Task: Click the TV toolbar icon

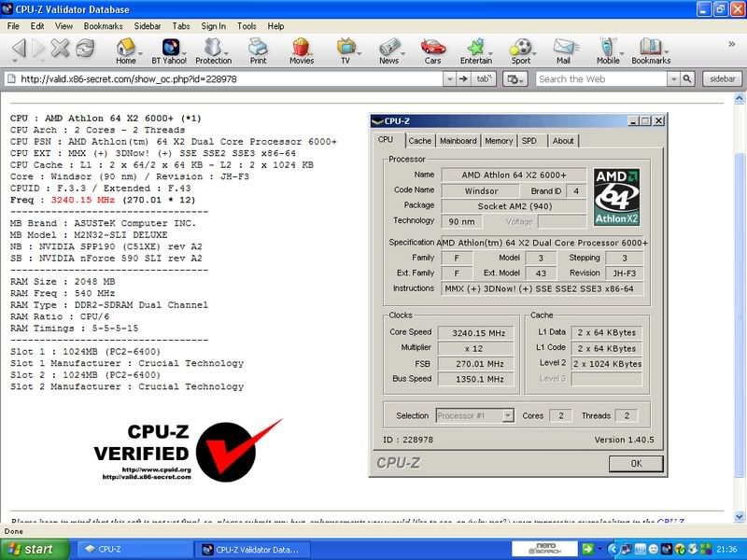Action: 345,51
